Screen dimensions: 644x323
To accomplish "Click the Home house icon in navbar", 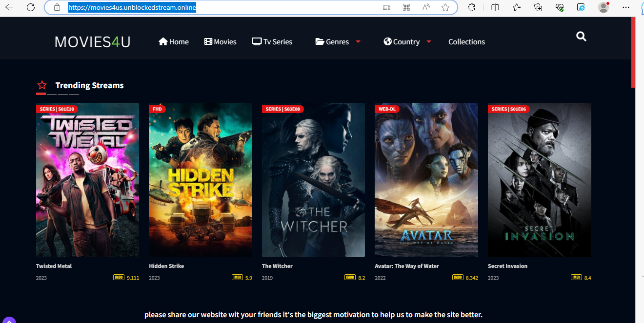I will pos(163,41).
